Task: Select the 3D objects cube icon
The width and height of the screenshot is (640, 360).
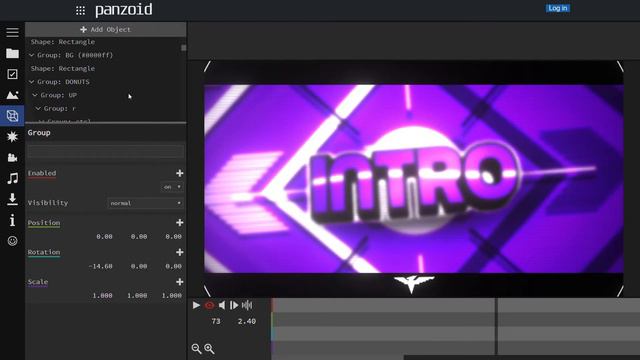Action: pos(12,116)
